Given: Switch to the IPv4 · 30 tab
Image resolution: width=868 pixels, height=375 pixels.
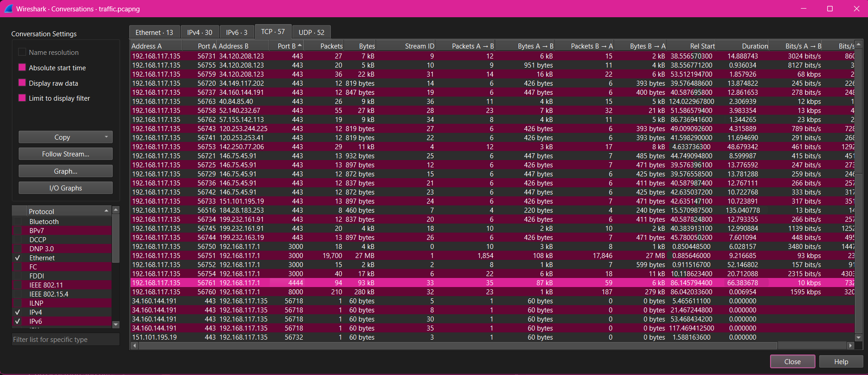Looking at the screenshot, I should 200,32.
